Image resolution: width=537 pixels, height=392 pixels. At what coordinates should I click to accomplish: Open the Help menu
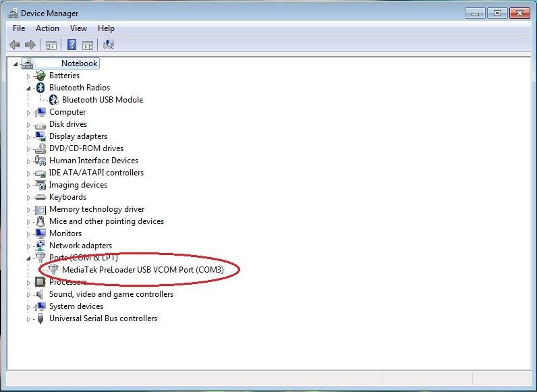[x=106, y=28]
